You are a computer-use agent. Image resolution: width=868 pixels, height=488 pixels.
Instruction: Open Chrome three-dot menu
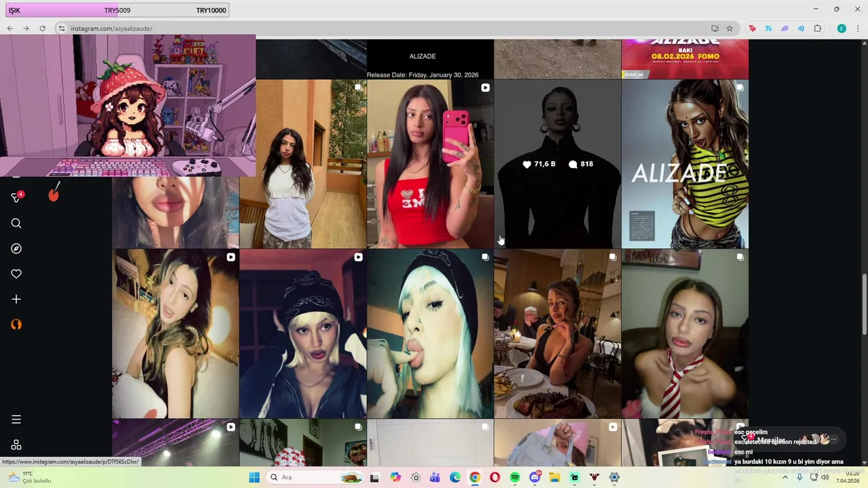(x=858, y=28)
